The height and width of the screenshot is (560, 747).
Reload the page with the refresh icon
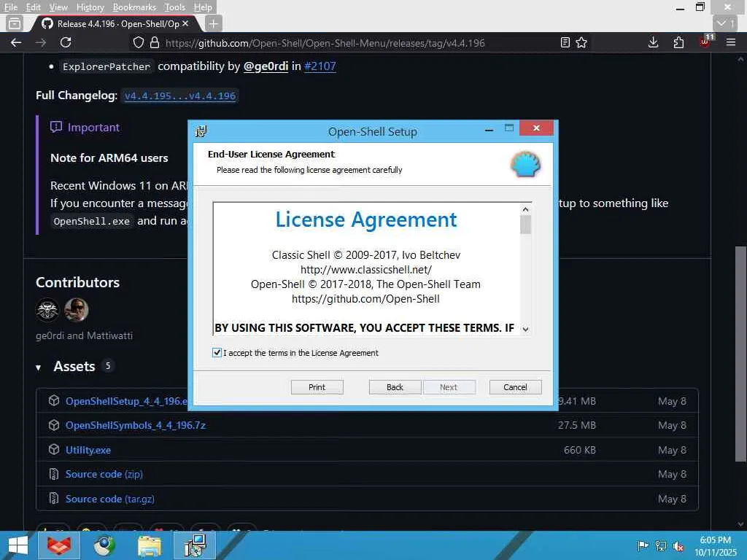[x=66, y=43]
